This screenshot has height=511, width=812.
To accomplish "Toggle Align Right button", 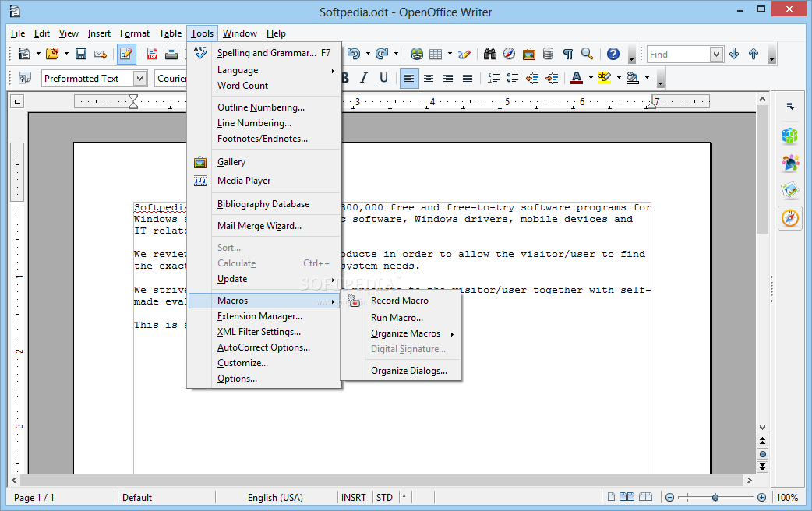I will point(448,78).
